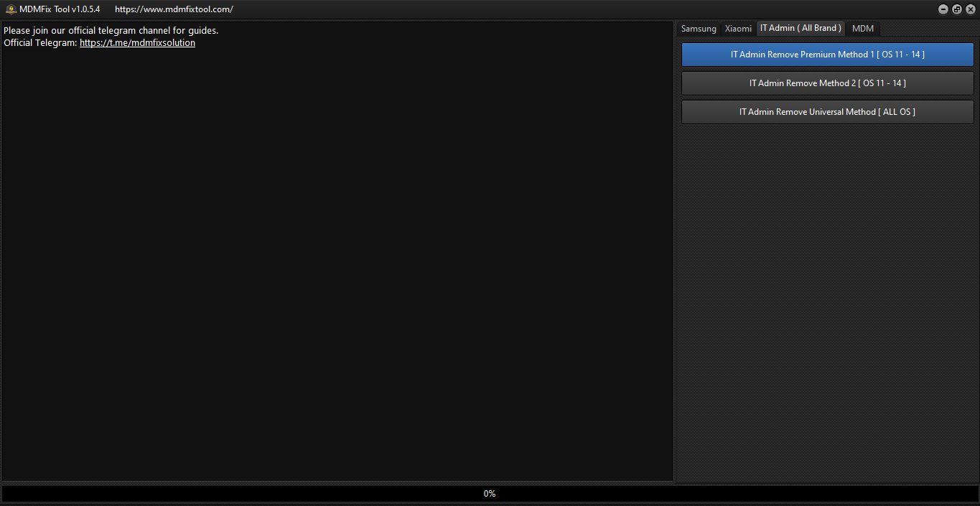This screenshot has width=980, height=506.
Task: Restore or maximize the MDMFix window
Action: (957, 9)
